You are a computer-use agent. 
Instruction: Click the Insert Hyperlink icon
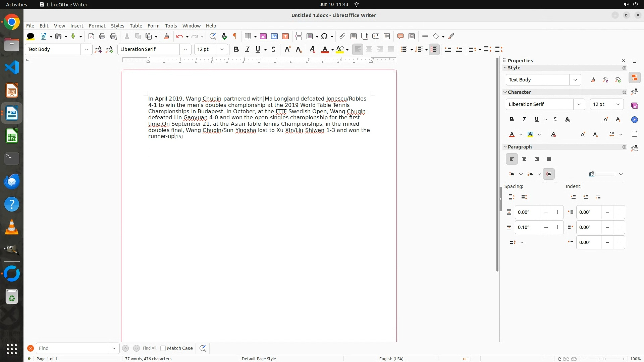342,36
